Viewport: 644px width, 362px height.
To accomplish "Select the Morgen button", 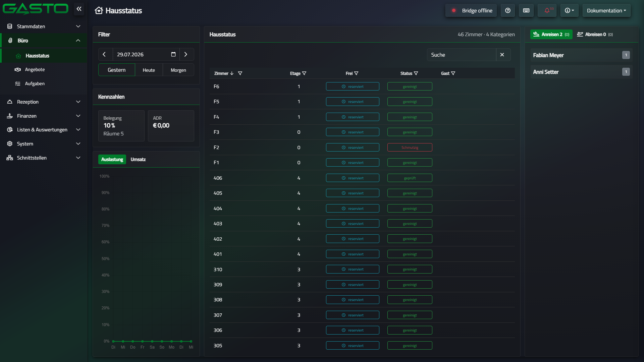I will pos(178,70).
